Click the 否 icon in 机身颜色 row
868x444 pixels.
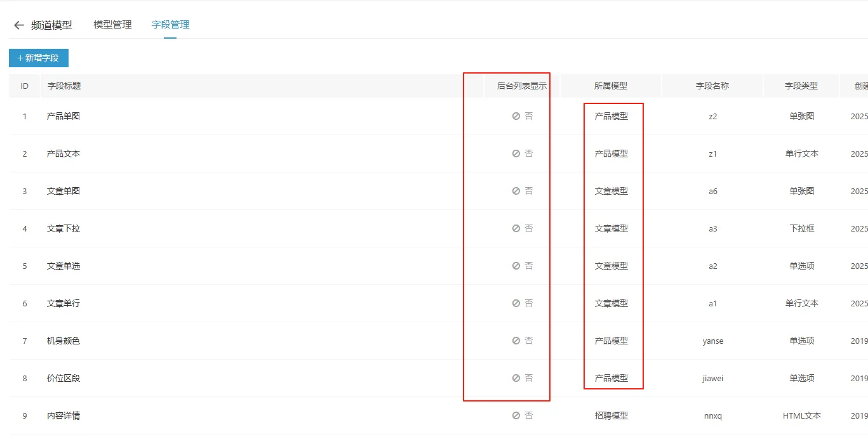(517, 341)
